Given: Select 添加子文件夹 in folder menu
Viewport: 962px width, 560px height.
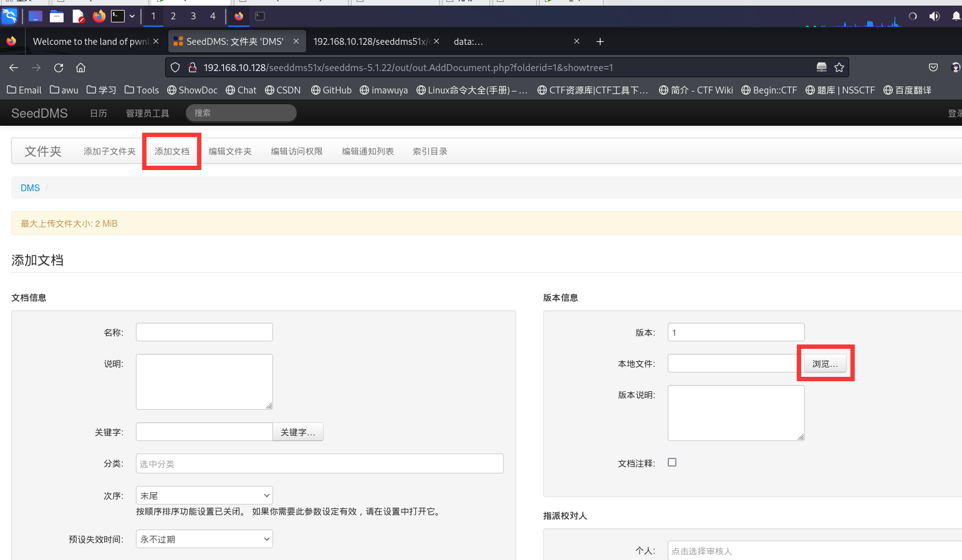Looking at the screenshot, I should (110, 151).
